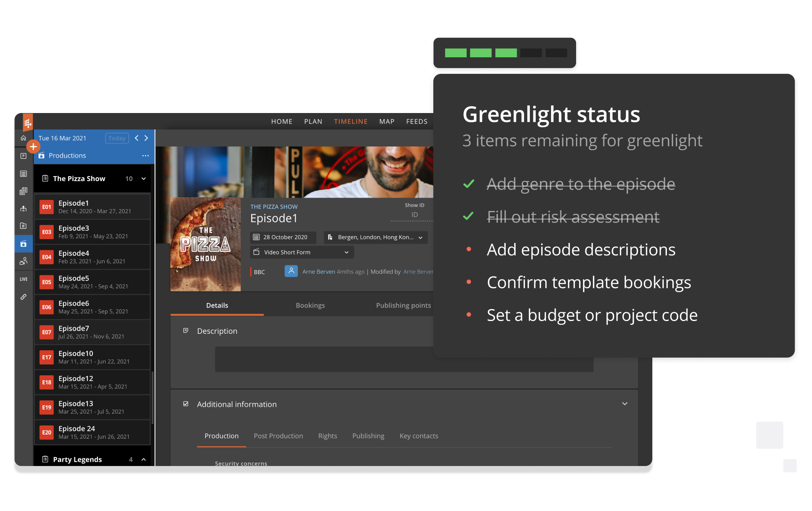Image resolution: width=812 pixels, height=511 pixels.
Task: Open the link chain sidebar icon
Action: [x=23, y=297]
